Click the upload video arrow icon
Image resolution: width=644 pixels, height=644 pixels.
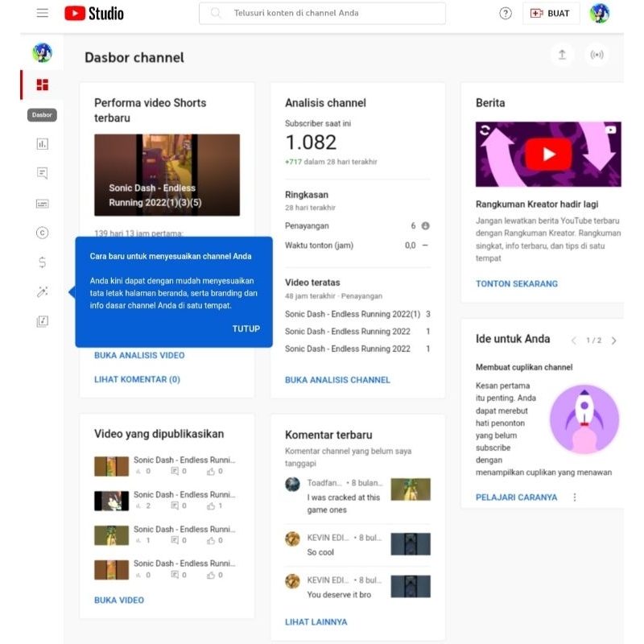(563, 55)
